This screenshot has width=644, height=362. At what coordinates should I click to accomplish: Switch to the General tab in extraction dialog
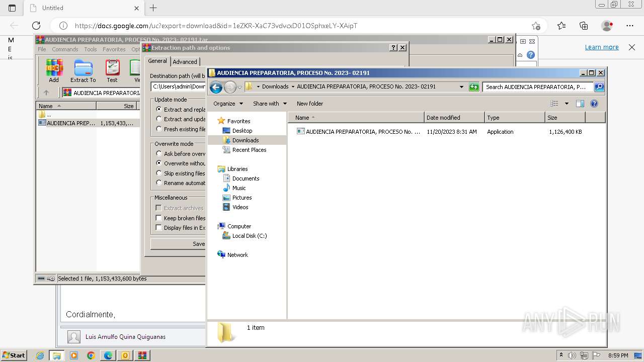pyautogui.click(x=157, y=61)
